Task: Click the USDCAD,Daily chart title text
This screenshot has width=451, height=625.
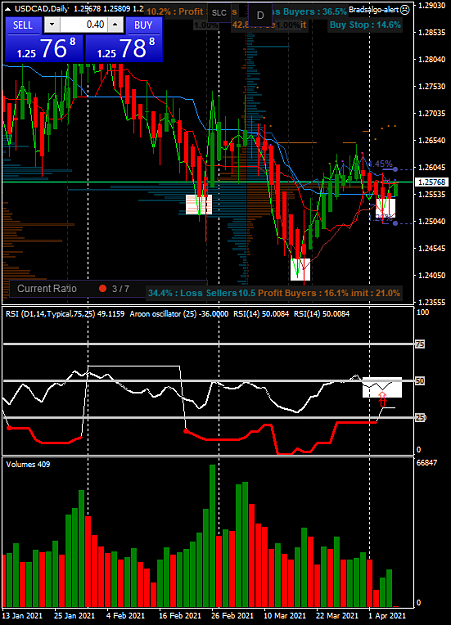Action: [41, 8]
